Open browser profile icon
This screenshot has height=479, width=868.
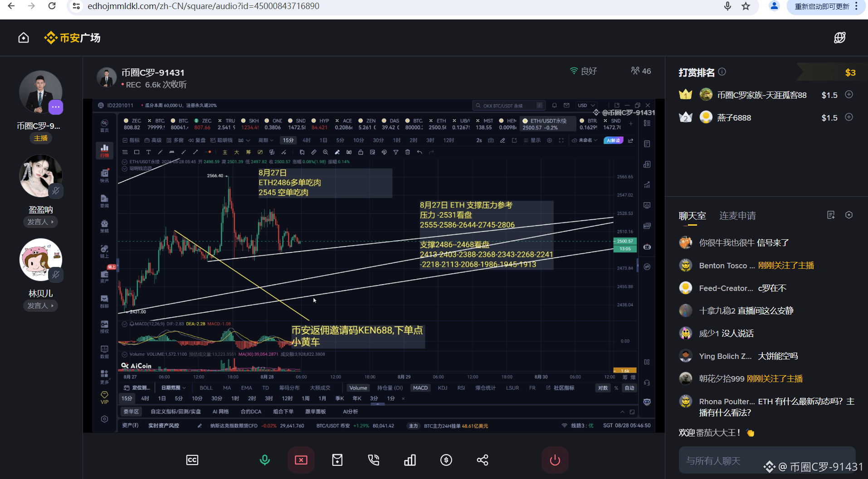[775, 6]
